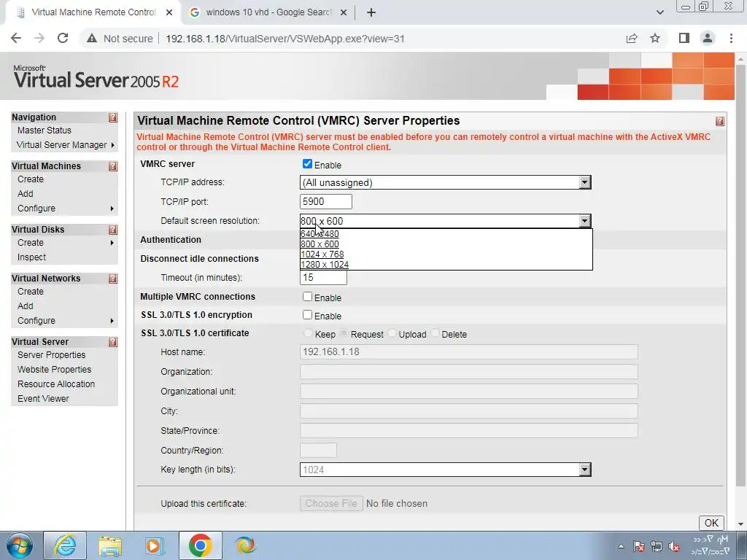
Task: Open Windows Explorer folder on taskbar
Action: (110, 545)
